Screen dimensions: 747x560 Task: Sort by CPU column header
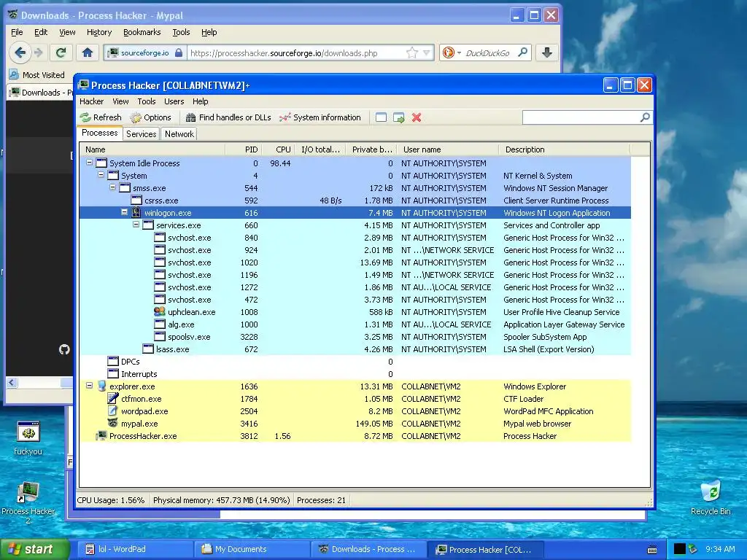278,149
